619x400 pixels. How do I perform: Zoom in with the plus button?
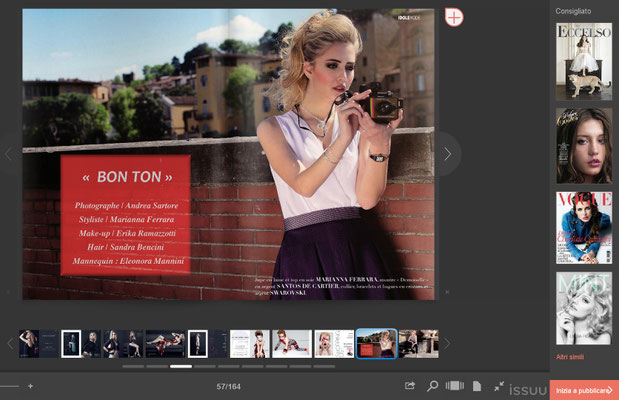click(x=30, y=386)
